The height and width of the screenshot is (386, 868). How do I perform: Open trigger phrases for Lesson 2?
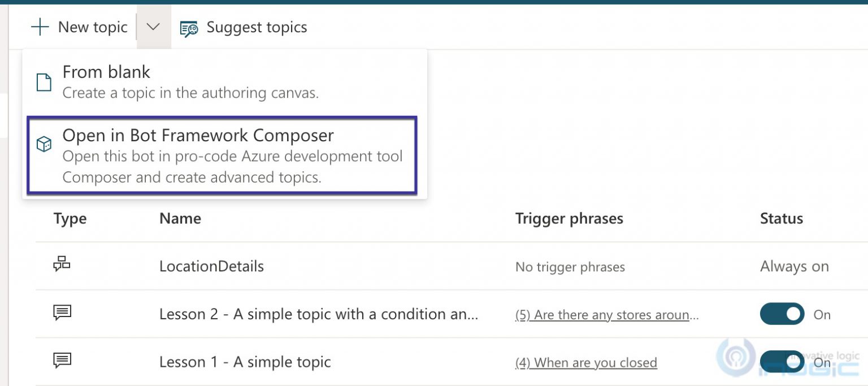[606, 315]
